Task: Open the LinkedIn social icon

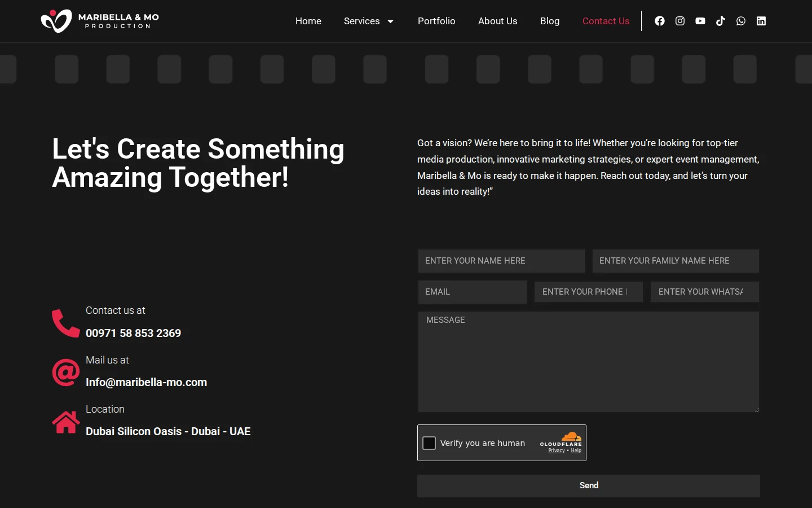Action: click(761, 21)
